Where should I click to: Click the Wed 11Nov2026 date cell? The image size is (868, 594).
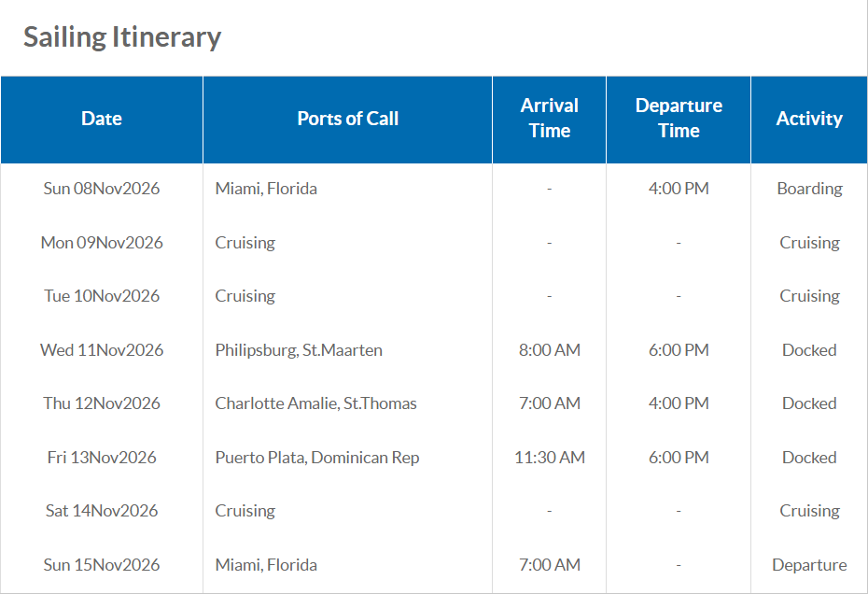pos(102,350)
